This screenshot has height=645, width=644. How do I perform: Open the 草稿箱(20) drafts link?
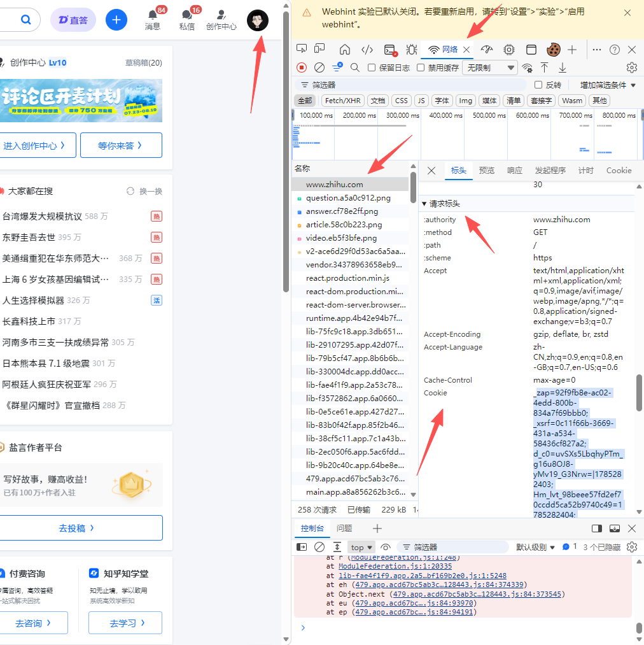(x=144, y=63)
